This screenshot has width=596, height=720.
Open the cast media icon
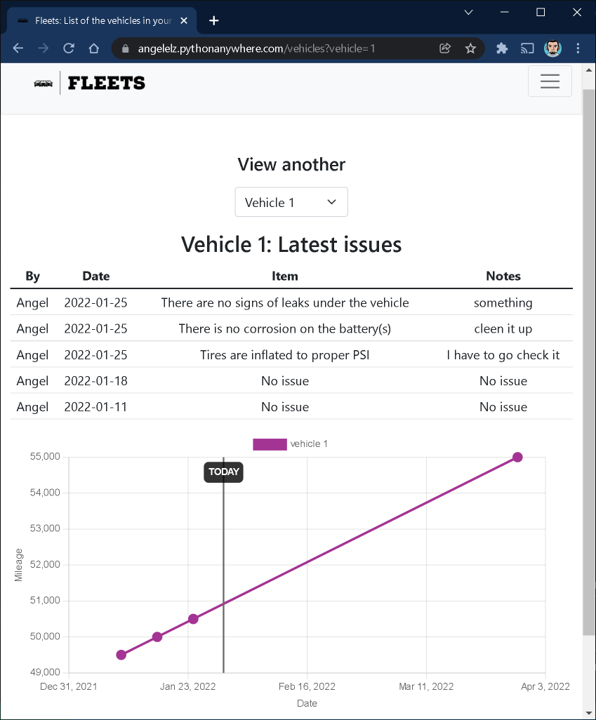click(527, 48)
